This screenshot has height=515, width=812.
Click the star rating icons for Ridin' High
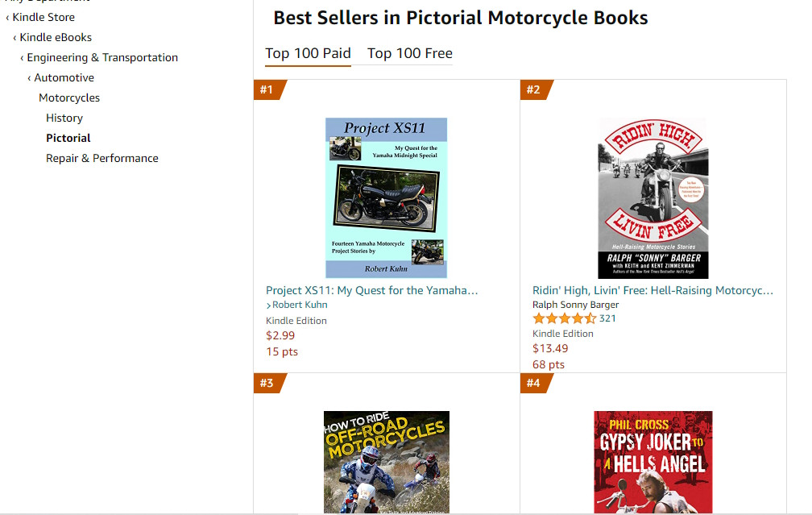[x=564, y=318]
